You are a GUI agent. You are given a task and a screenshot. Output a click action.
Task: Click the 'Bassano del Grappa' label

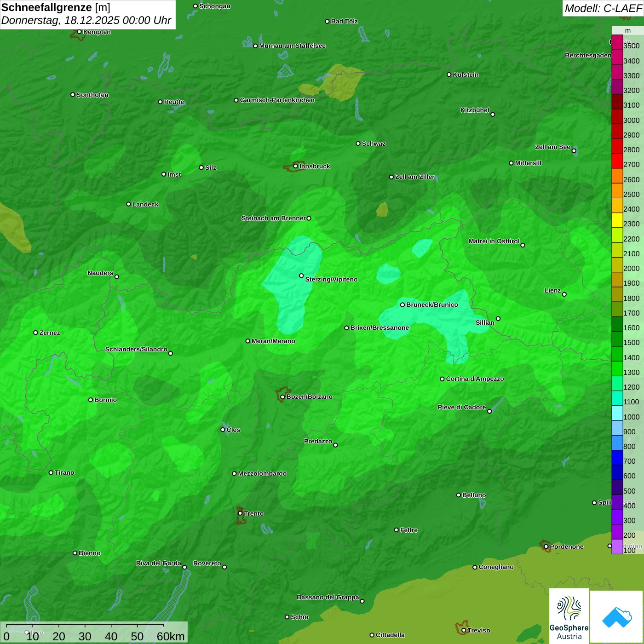pyautogui.click(x=328, y=597)
